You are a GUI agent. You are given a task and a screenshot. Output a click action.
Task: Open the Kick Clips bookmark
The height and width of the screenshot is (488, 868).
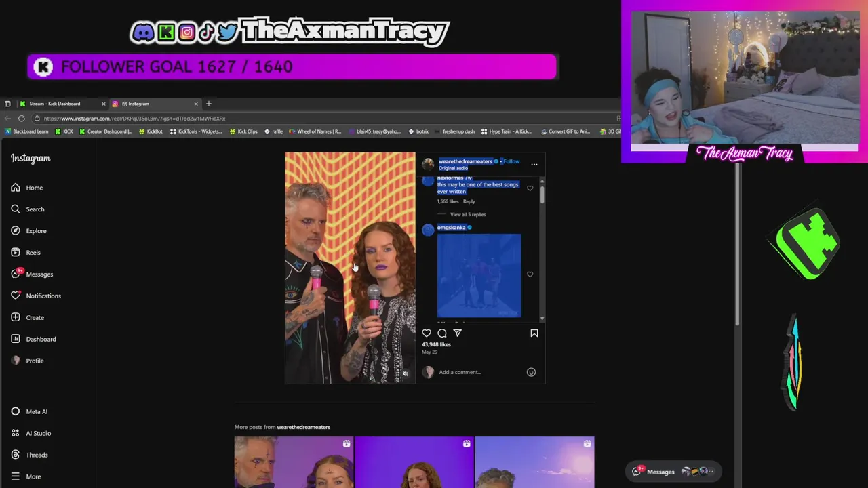pos(243,131)
